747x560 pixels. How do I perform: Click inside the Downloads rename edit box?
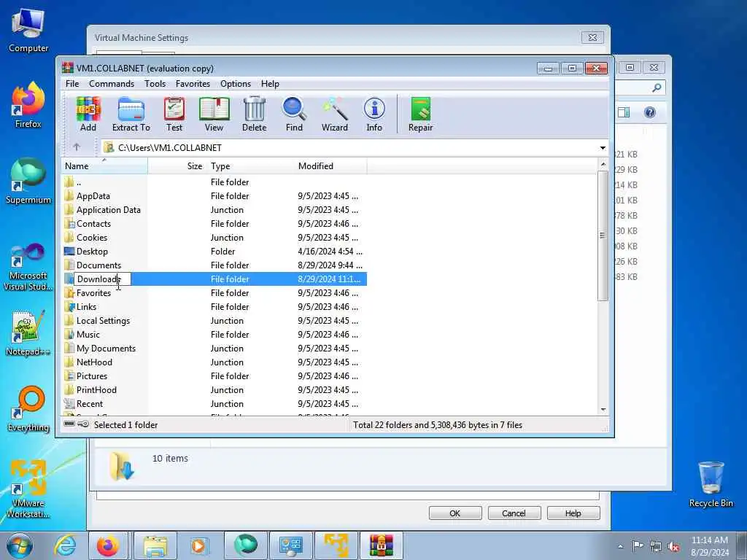pos(102,279)
